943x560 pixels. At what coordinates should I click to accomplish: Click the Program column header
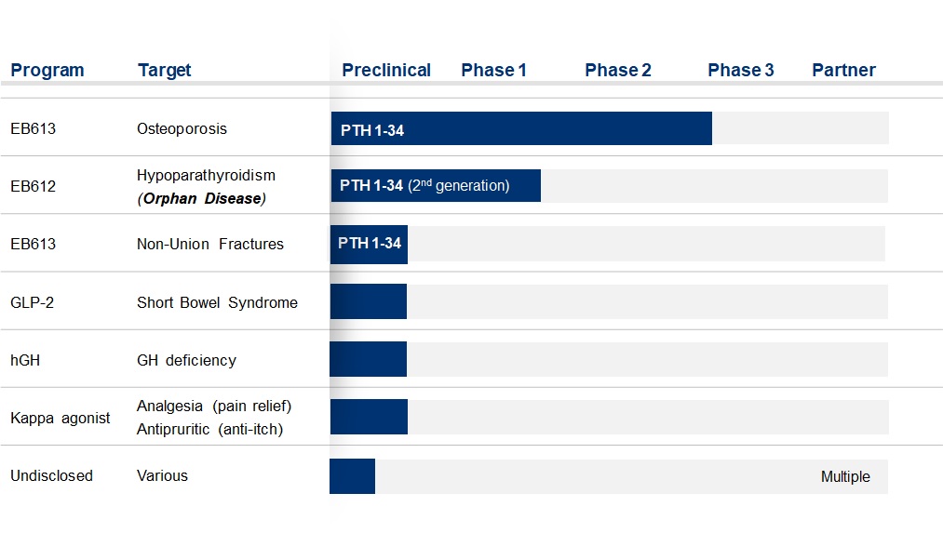(47, 71)
